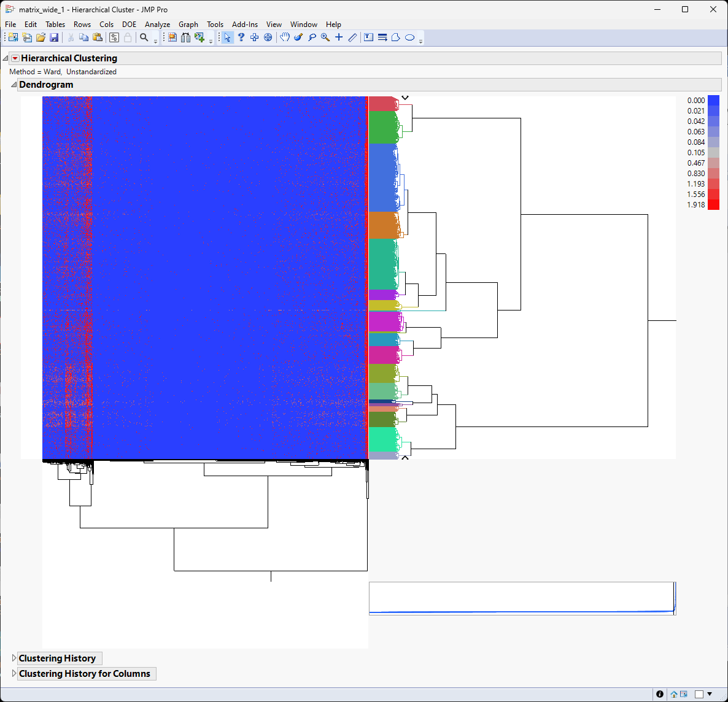
Task: Expand the Clustering History section
Action: click(x=14, y=658)
